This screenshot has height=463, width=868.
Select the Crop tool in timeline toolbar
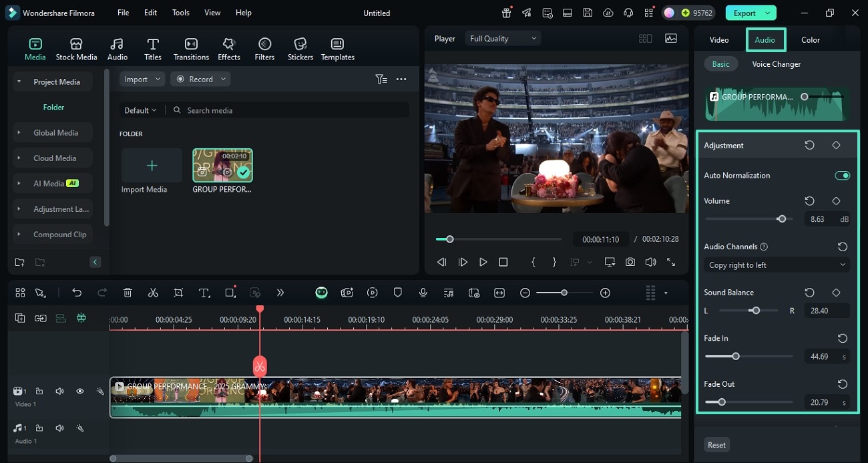coord(178,293)
